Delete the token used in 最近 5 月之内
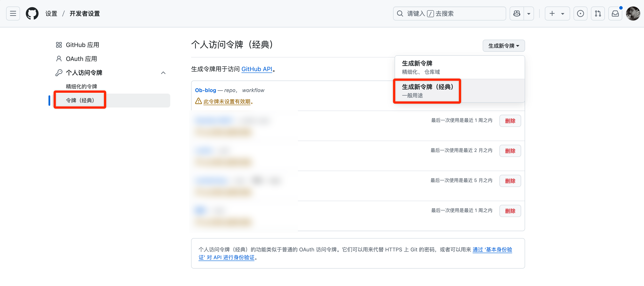Screen dimensions: 644x286 pos(510,181)
